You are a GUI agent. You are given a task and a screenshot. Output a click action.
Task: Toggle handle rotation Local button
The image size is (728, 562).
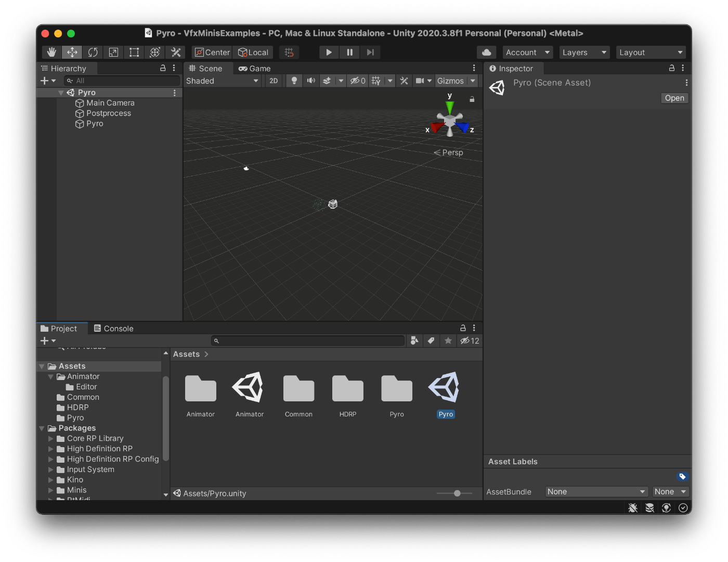click(253, 52)
